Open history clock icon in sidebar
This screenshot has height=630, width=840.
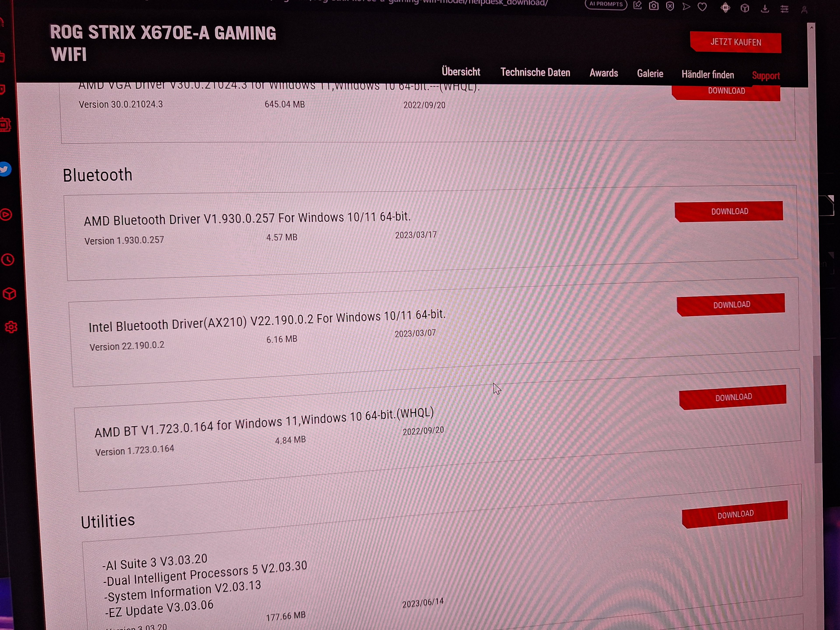8,260
